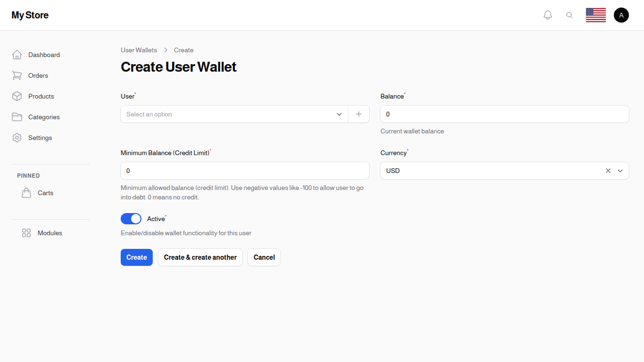Navigate to User Wallets breadcrumb link
644x362 pixels.
139,50
